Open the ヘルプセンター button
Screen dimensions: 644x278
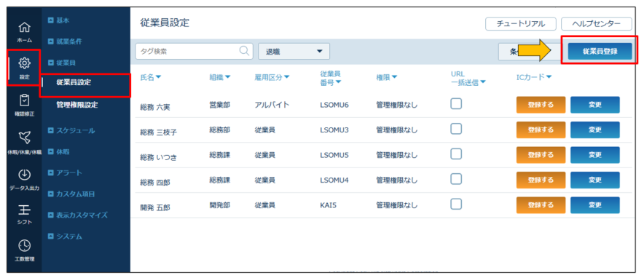[x=597, y=24]
